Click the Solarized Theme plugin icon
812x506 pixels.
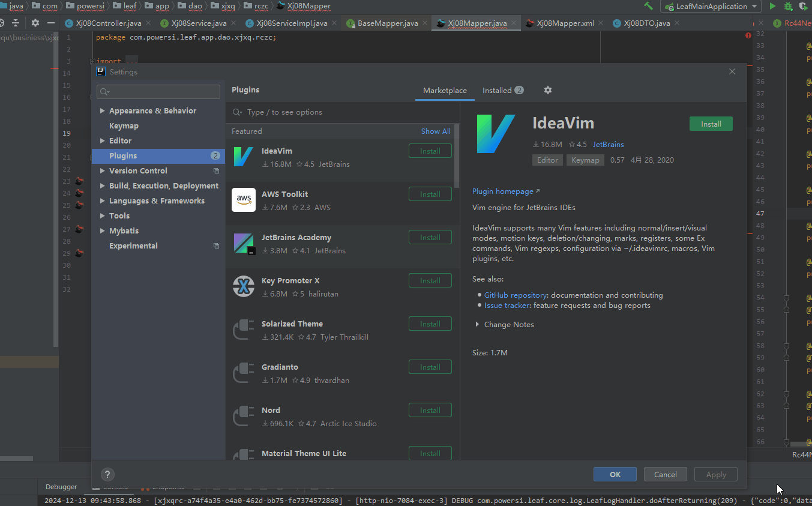click(243, 330)
